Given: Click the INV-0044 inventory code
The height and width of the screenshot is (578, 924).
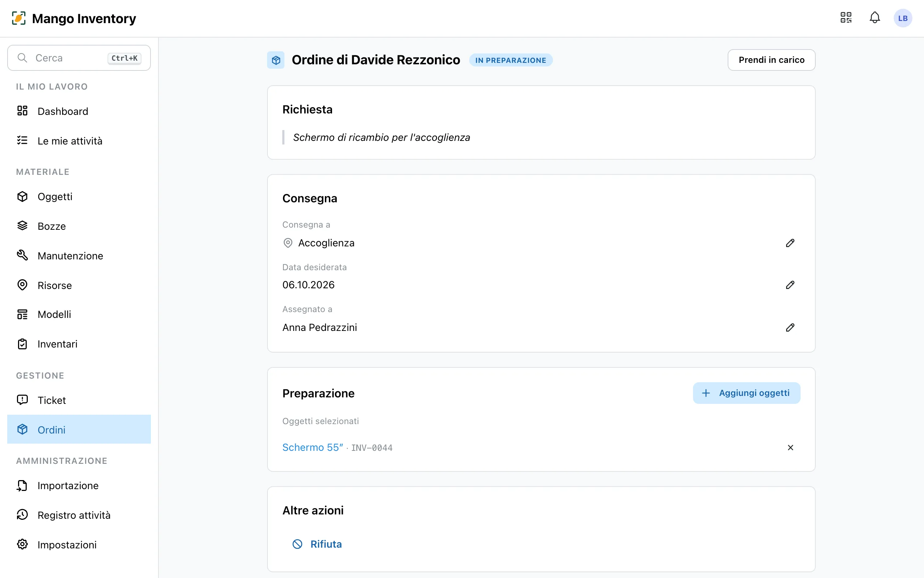Looking at the screenshot, I should (x=371, y=448).
